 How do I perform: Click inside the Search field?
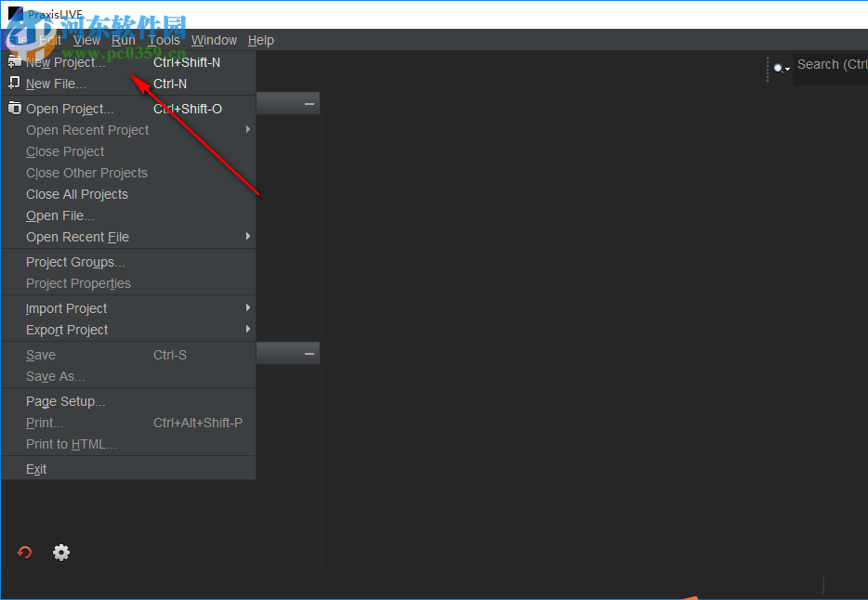click(x=832, y=64)
